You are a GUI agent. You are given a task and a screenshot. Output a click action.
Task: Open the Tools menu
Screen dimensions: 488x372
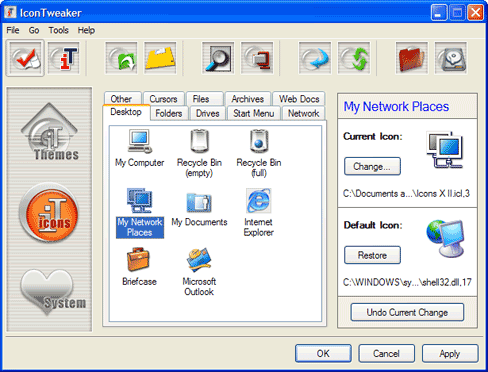[58, 30]
